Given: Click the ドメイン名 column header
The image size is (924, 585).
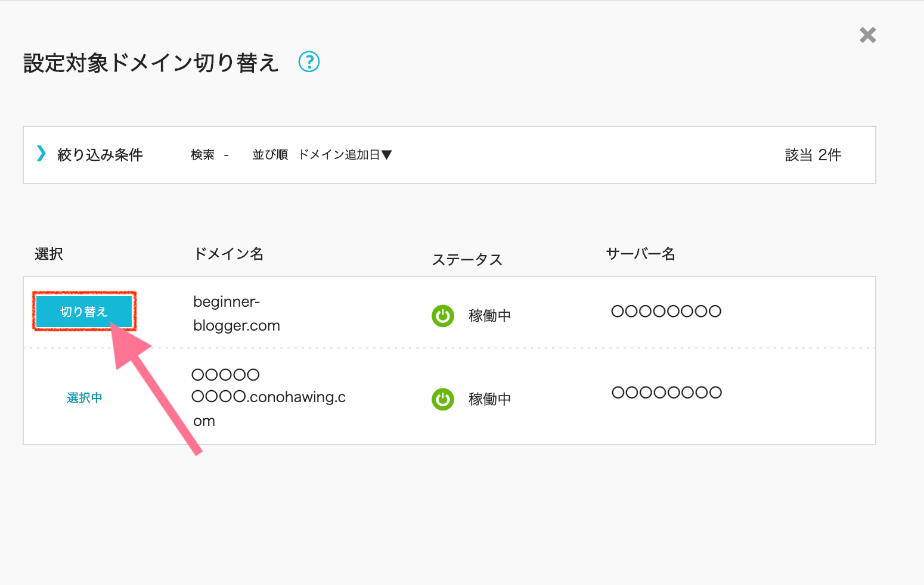Looking at the screenshot, I should pyautogui.click(x=229, y=254).
